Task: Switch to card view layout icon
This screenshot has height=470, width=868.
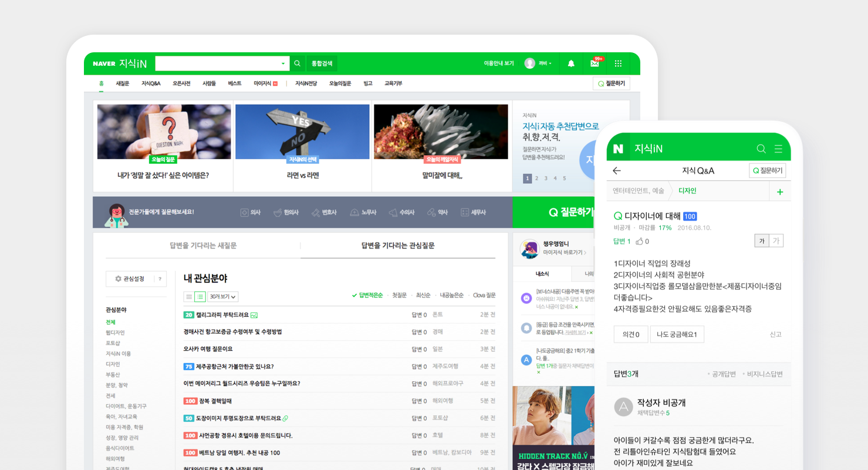Action: coord(188,297)
